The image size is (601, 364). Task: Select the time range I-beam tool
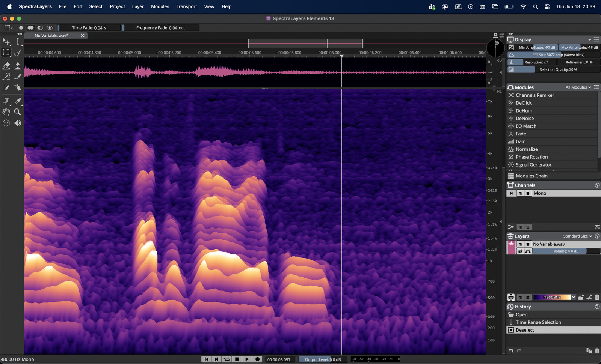(18, 41)
